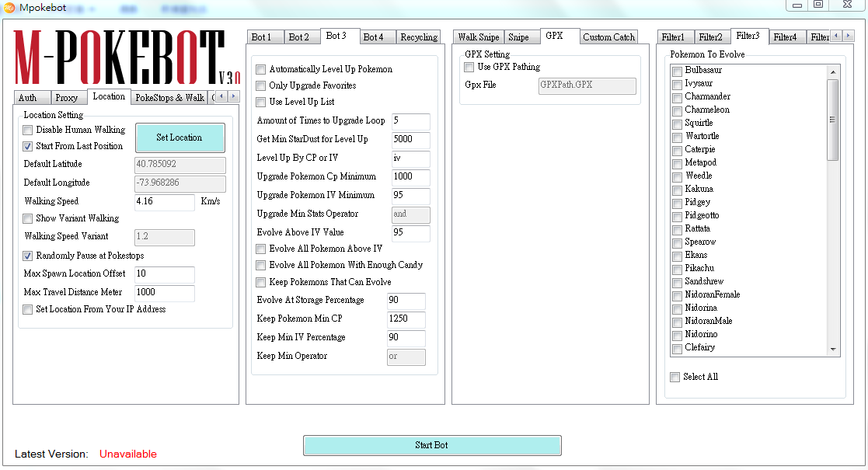868x470 pixels.
Task: Click Upgrade Pokemon Cp Minimum field
Action: point(411,177)
